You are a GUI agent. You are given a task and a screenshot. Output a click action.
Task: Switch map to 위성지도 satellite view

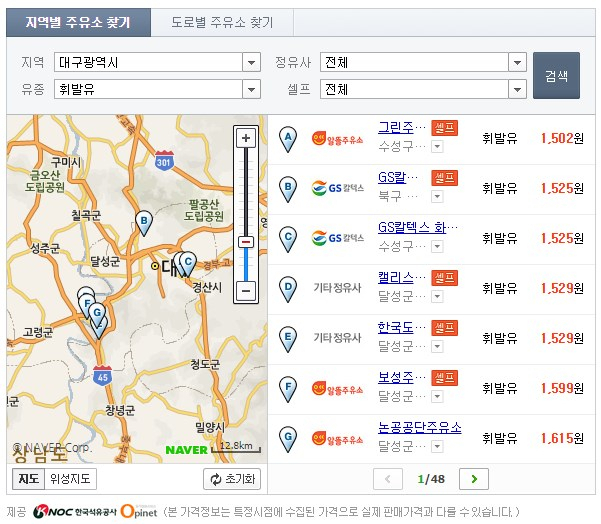click(x=70, y=478)
